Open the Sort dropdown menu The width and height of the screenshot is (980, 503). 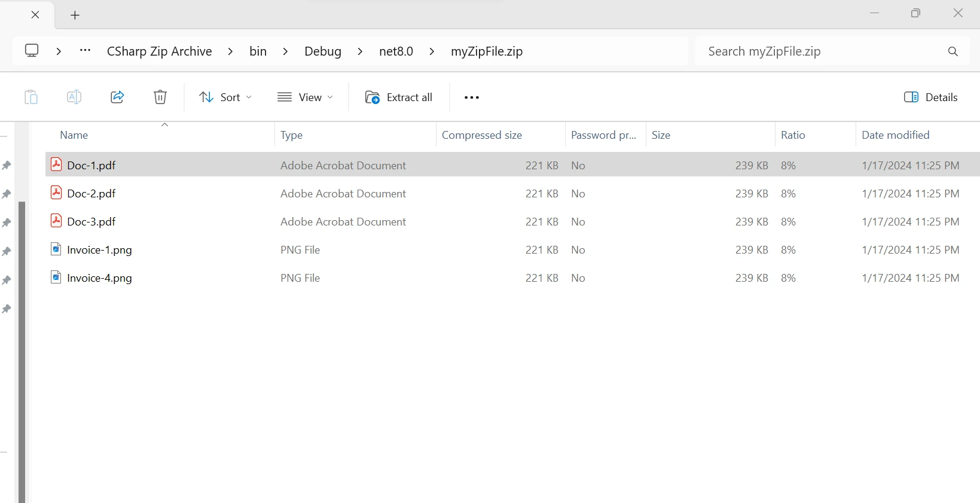(225, 97)
